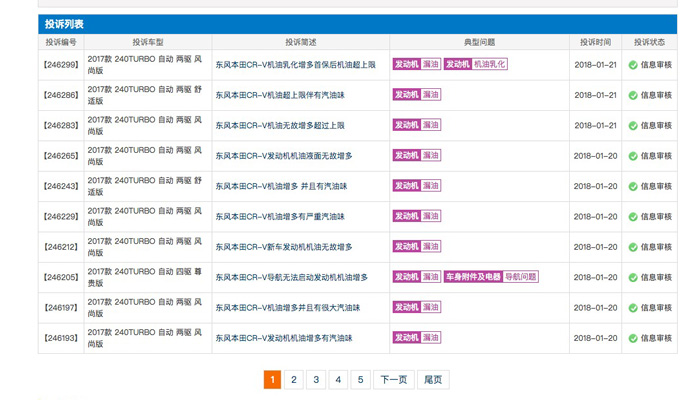Click green check icon for complaint 246299

point(633,65)
